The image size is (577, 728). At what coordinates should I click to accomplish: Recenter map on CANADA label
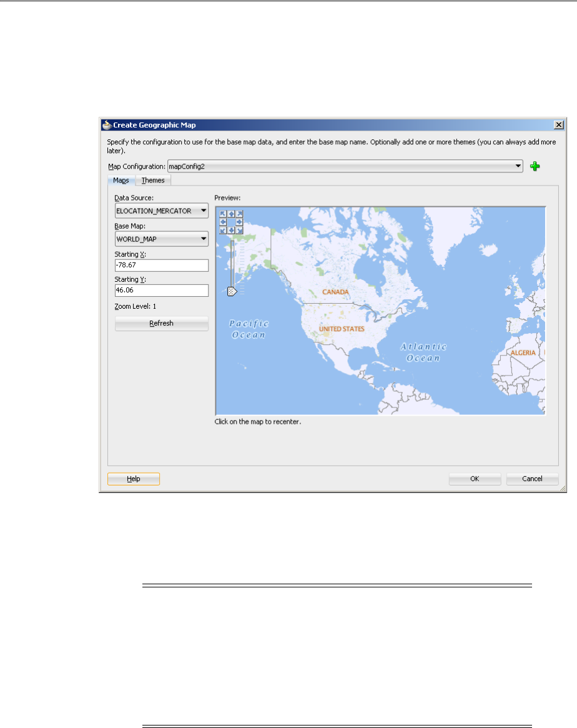[335, 292]
